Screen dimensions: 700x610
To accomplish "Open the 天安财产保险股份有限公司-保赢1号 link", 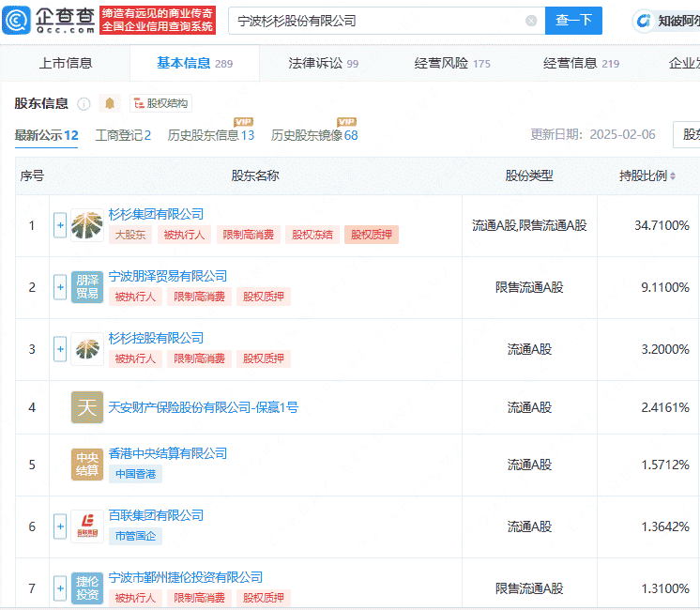I will pos(203,407).
